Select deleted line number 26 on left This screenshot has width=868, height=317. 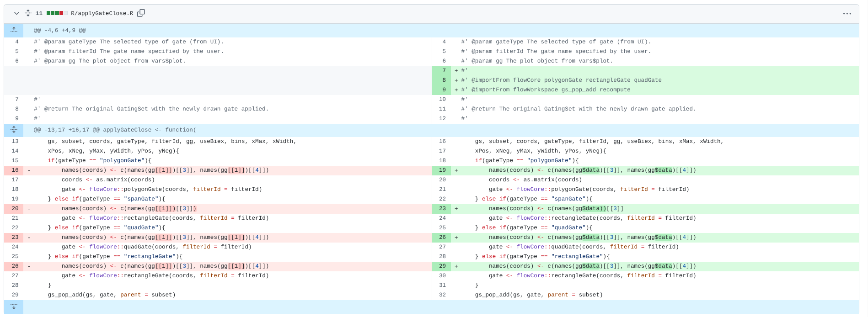pos(15,266)
